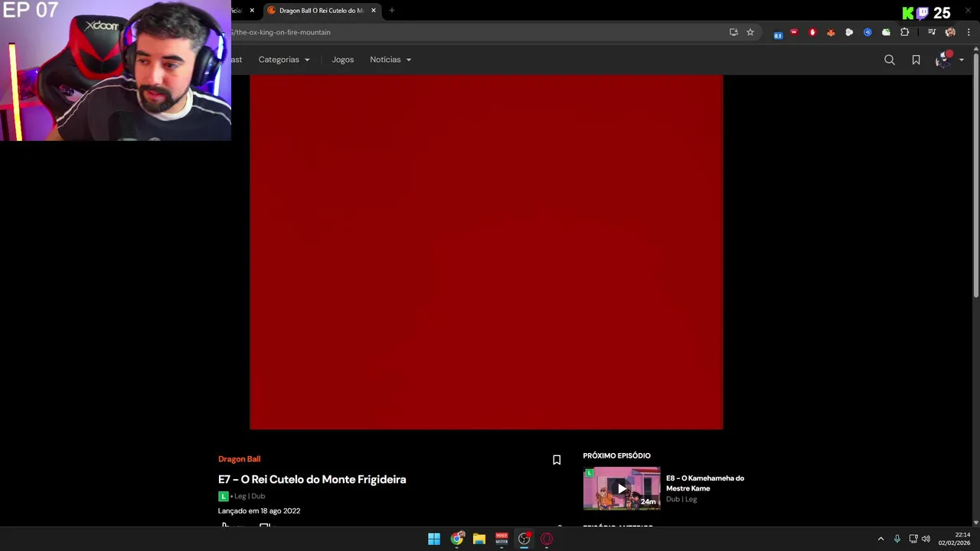Open the media control playlist icon
The width and height of the screenshot is (980, 551).
pyautogui.click(x=932, y=32)
